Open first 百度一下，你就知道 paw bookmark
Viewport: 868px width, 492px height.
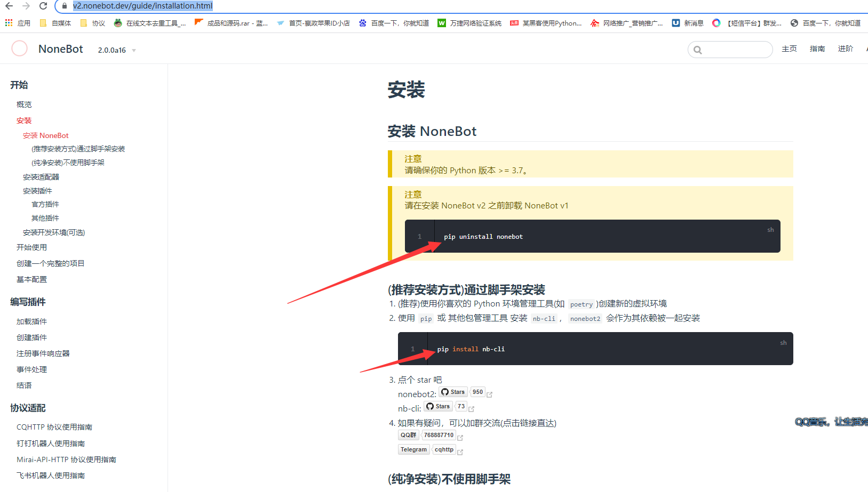(394, 23)
